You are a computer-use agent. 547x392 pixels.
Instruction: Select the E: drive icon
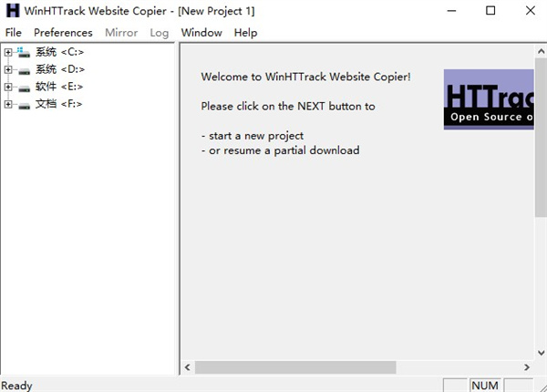[x=24, y=88]
